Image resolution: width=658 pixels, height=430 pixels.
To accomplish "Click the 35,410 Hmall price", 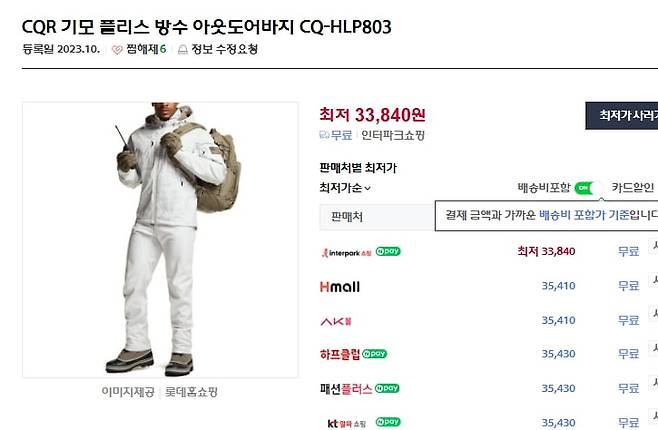I will click(x=558, y=286).
